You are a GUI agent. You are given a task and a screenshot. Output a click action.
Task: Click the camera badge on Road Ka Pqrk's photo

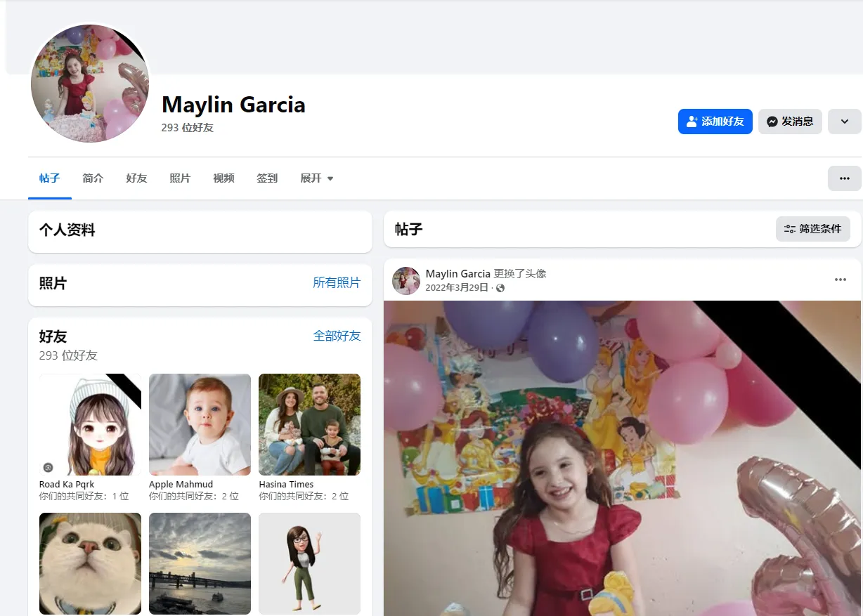(48, 467)
